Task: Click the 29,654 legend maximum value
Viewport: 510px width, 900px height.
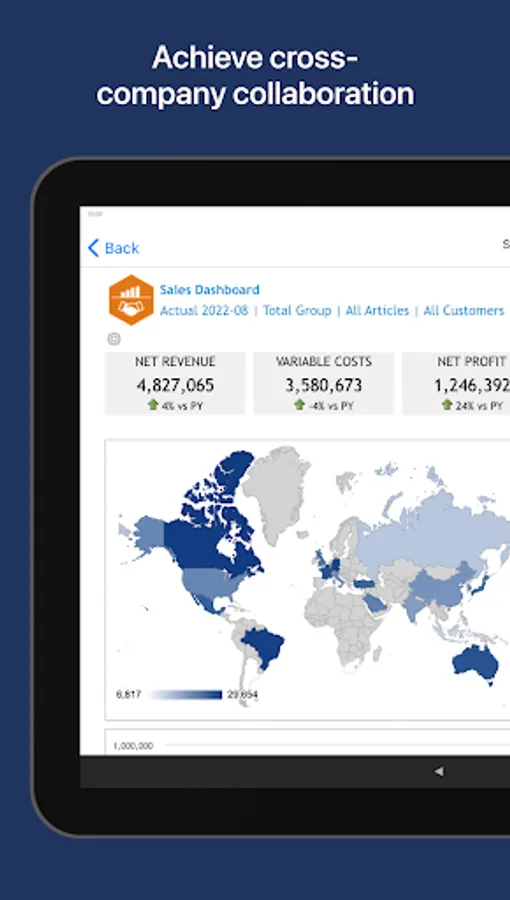Action: (243, 695)
